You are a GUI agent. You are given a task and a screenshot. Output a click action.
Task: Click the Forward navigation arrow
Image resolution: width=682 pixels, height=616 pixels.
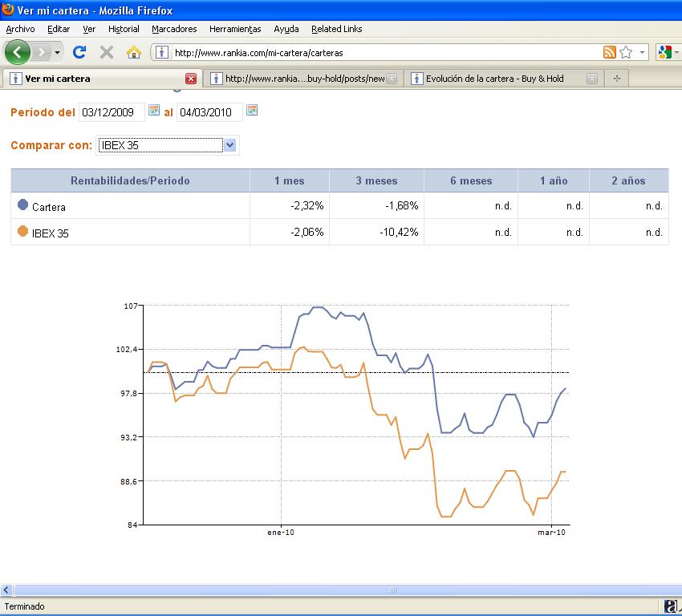point(41,53)
